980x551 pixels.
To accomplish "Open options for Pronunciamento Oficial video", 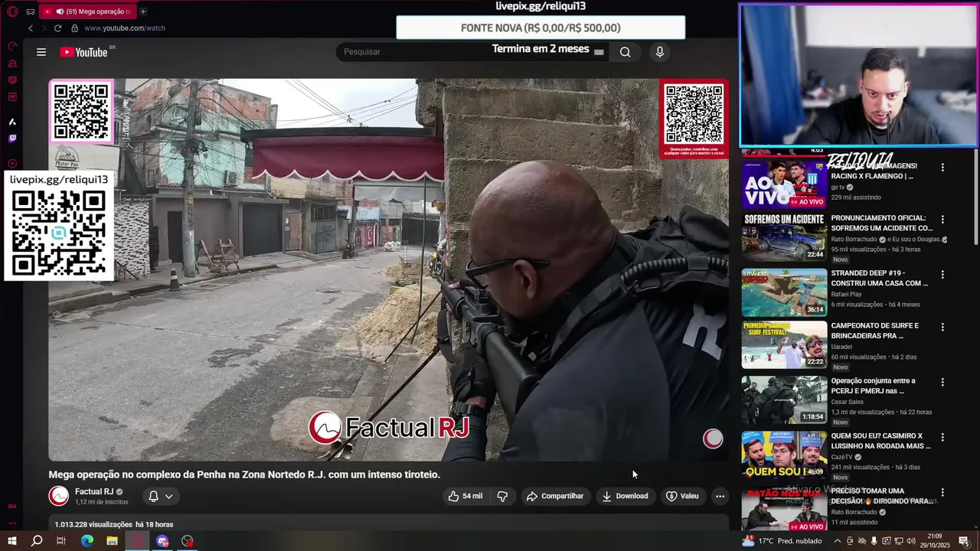I will [x=942, y=220].
